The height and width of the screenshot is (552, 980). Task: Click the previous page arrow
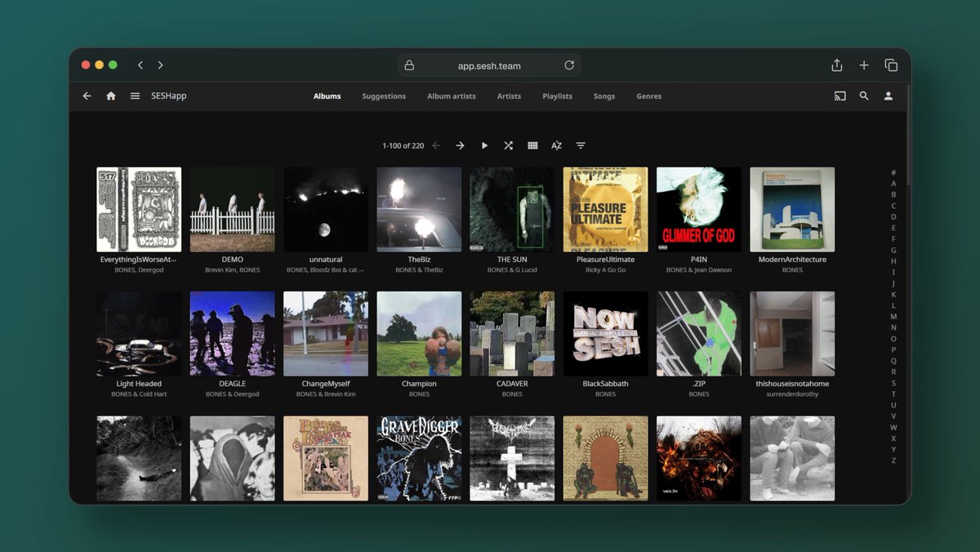[436, 145]
